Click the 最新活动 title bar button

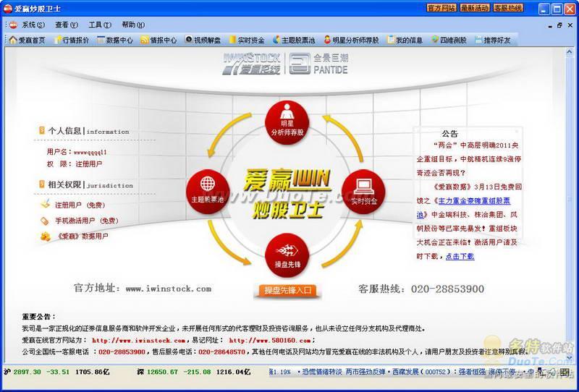[x=475, y=8]
